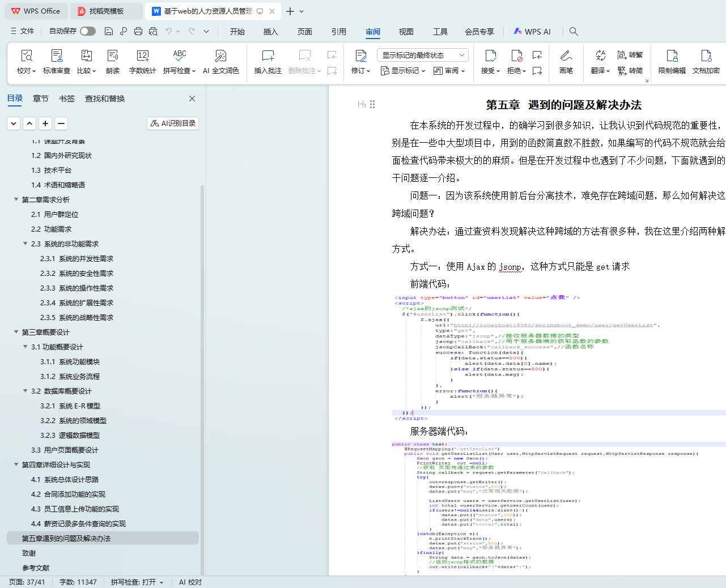Image resolution: width=726 pixels, height=588 pixels.
Task: Convert text with 转简
Action: 630,71
